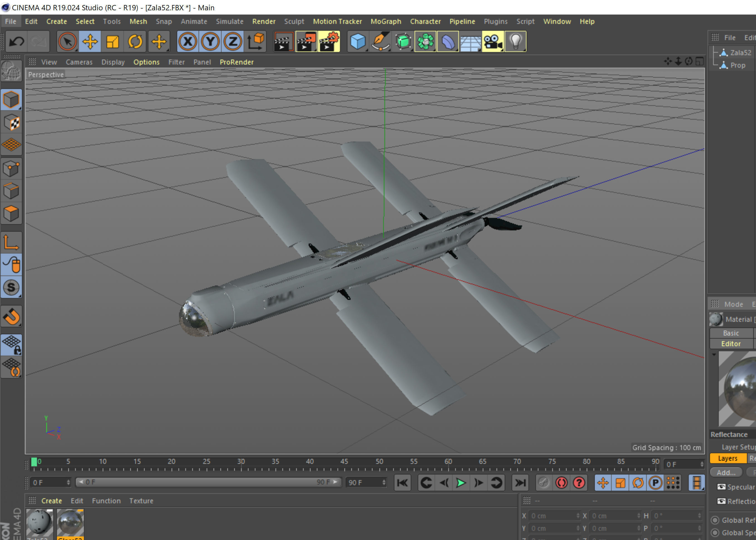Screen dimensions: 756x540
Task: Select Workplane mode grid icon
Action: (x=11, y=144)
